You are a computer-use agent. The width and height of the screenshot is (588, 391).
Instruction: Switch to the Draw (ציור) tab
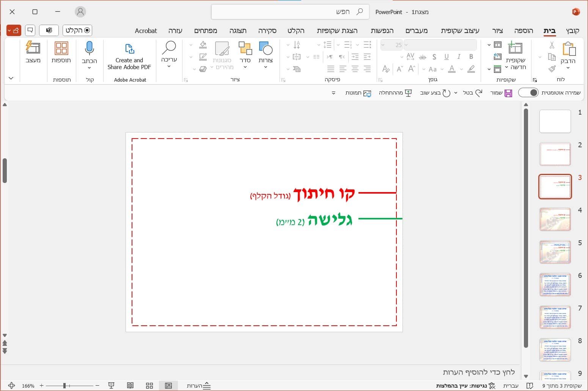point(497,31)
